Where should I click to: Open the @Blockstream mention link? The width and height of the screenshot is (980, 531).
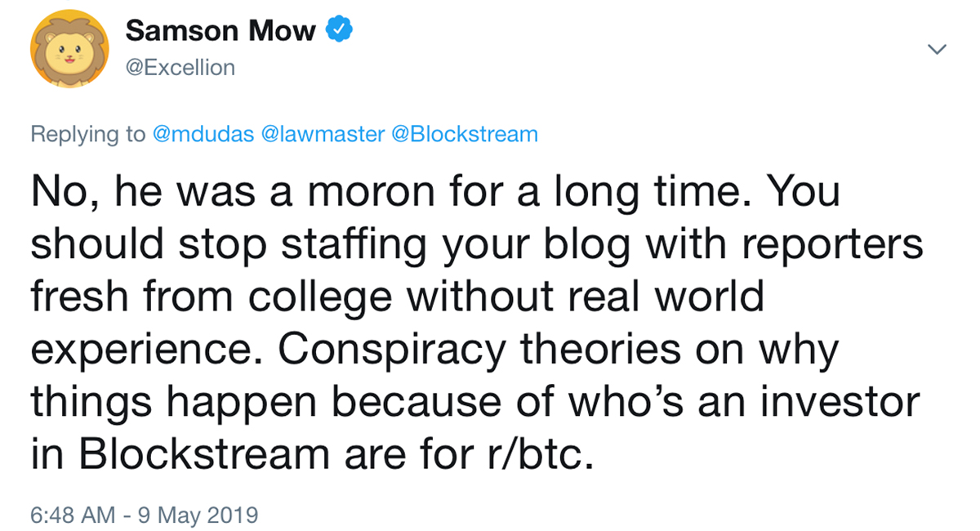pos(465,134)
